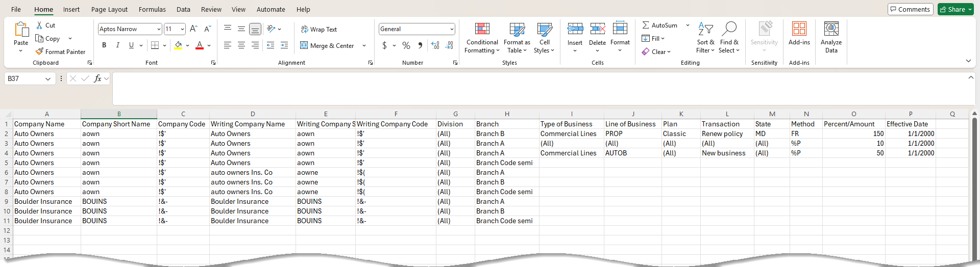Increase indent of the cell

(284, 45)
